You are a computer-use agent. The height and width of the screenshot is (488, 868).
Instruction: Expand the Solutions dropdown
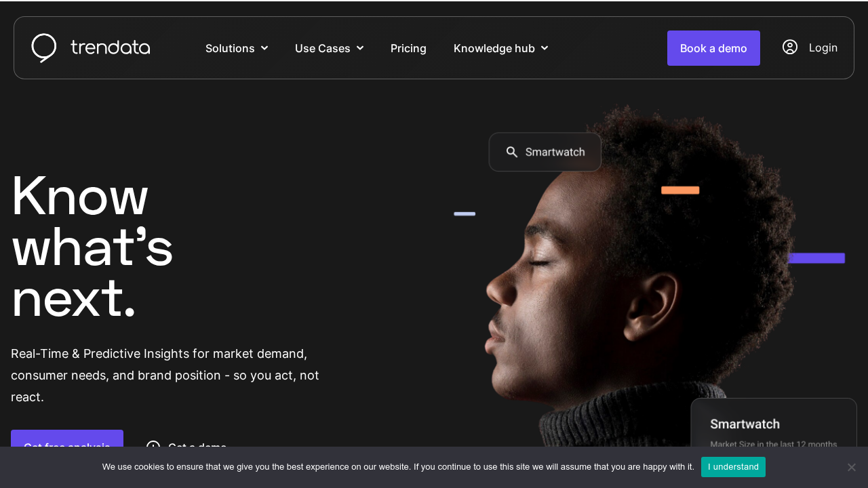[x=231, y=48]
